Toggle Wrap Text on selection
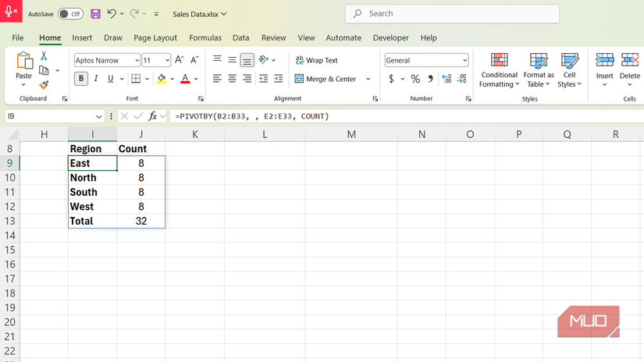The width and height of the screenshot is (644, 362). (x=316, y=60)
